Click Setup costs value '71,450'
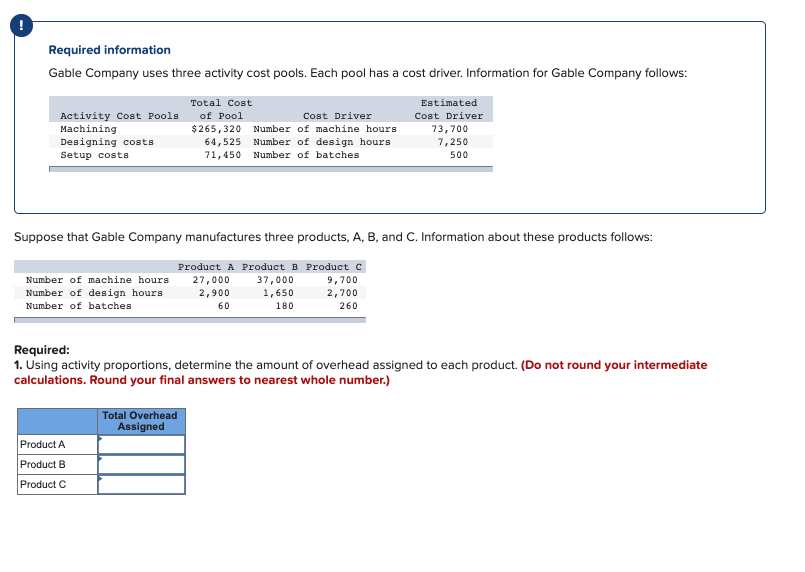 [x=222, y=155]
